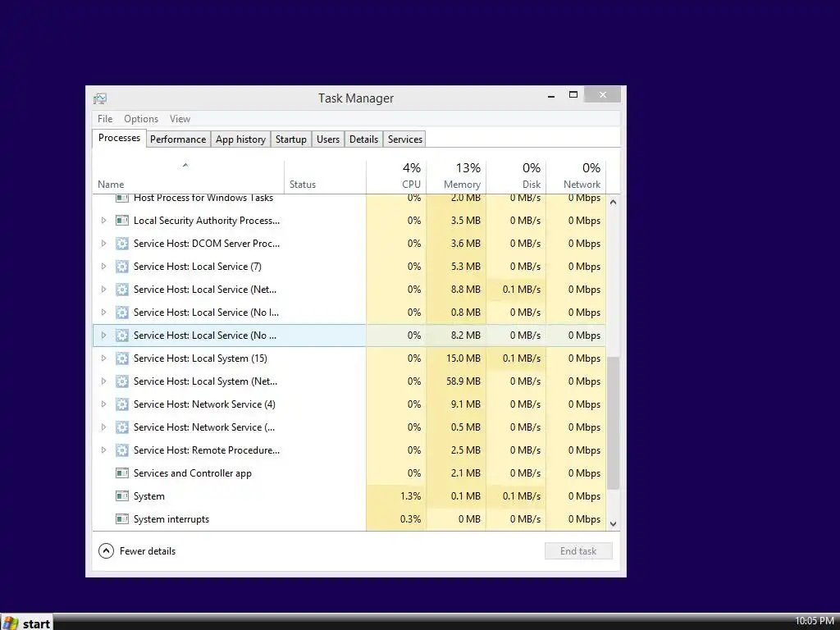Screen dimensions: 840x630
Task: Click the Service Host: Local Service (7) gear icon
Action: [x=122, y=267]
